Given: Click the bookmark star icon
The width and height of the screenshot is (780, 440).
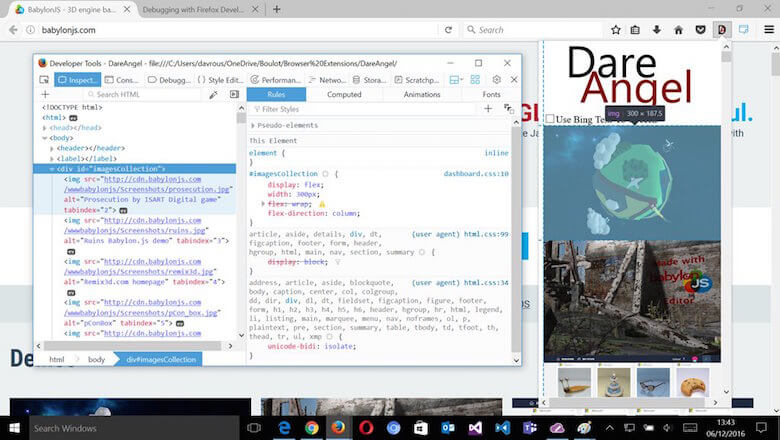Looking at the screenshot, I should (616, 30).
